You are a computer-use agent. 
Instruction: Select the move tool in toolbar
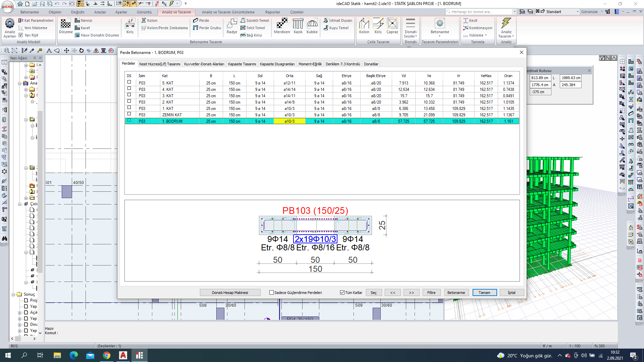(66, 51)
